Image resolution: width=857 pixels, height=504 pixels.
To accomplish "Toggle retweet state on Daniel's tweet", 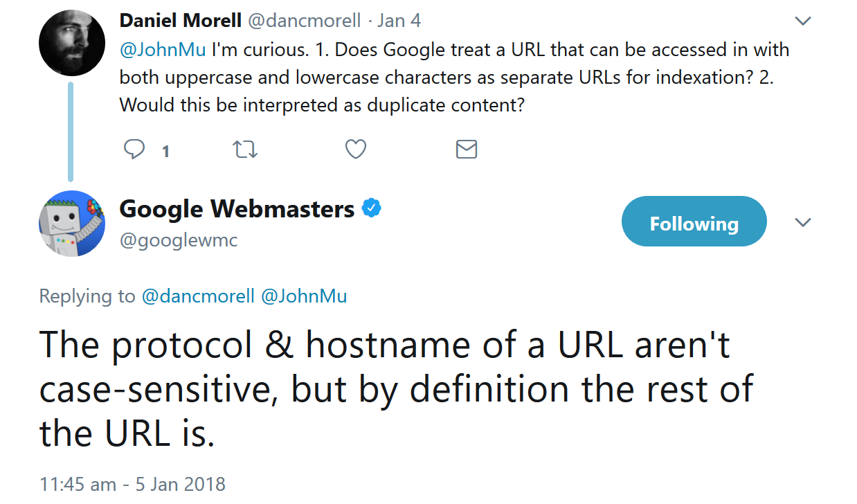I will pyautogui.click(x=246, y=149).
